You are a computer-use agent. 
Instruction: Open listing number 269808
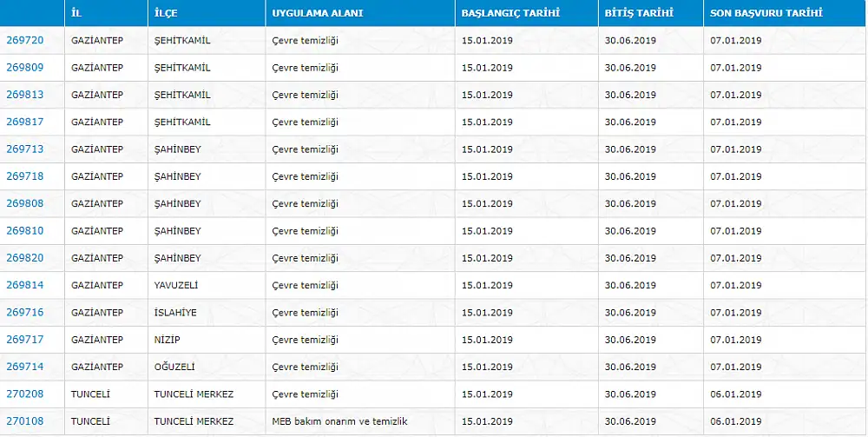pos(25,203)
